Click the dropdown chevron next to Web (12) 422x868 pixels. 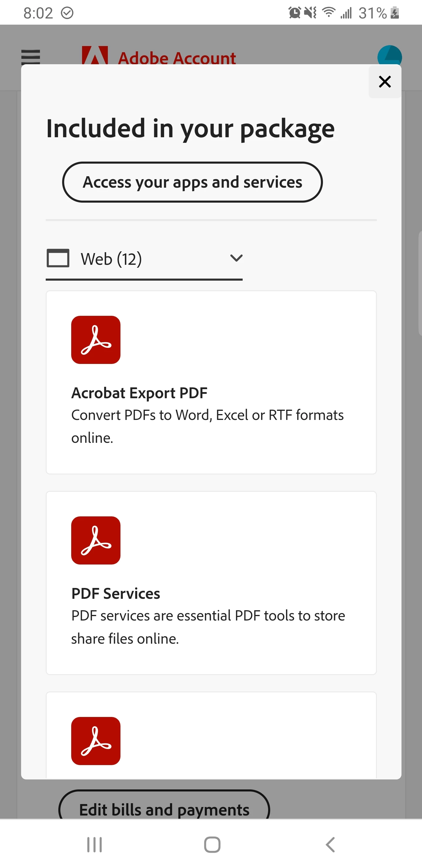tap(236, 258)
